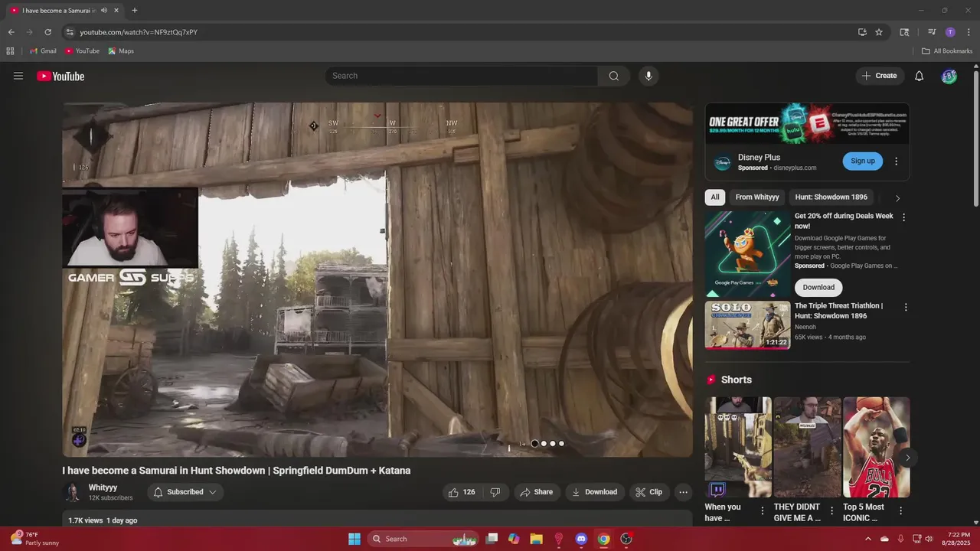Open options for 'When you have' short
Image resolution: width=980 pixels, height=551 pixels.
coord(762,511)
